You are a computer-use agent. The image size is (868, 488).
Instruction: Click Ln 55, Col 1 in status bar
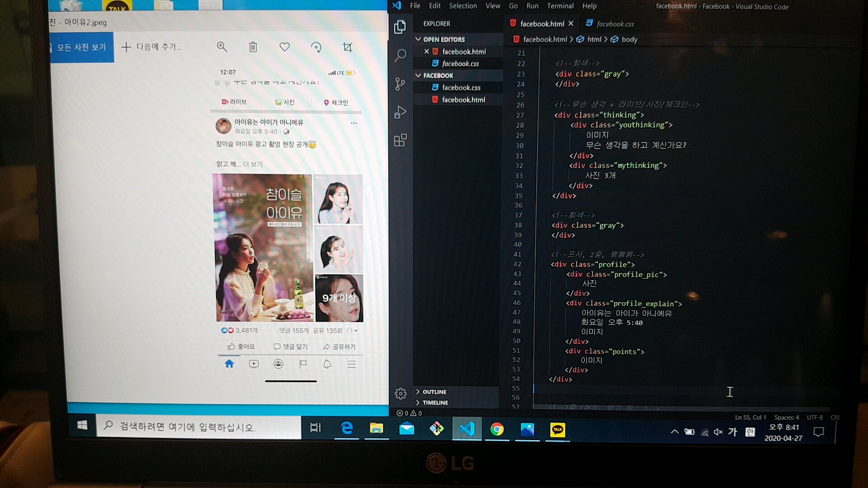click(x=750, y=418)
